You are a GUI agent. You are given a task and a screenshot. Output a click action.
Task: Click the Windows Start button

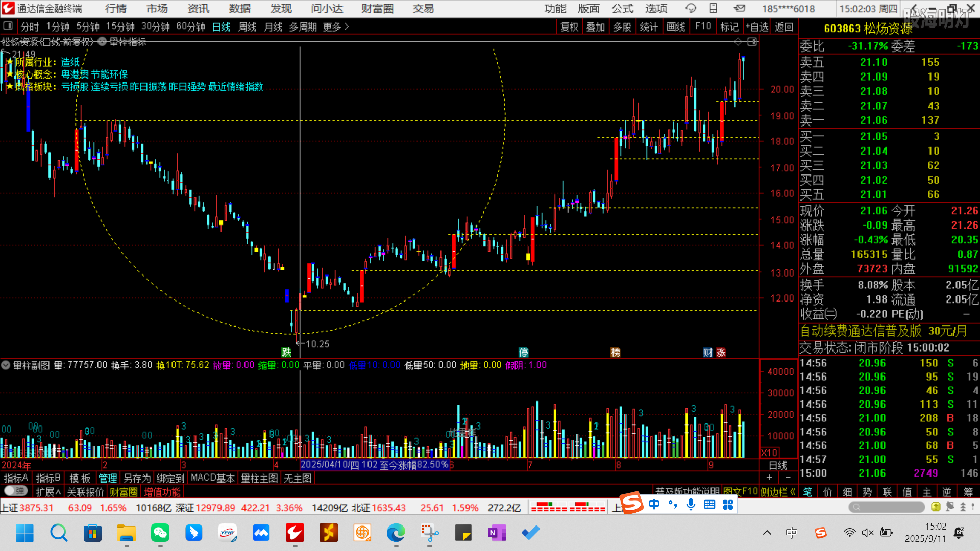[x=24, y=533]
